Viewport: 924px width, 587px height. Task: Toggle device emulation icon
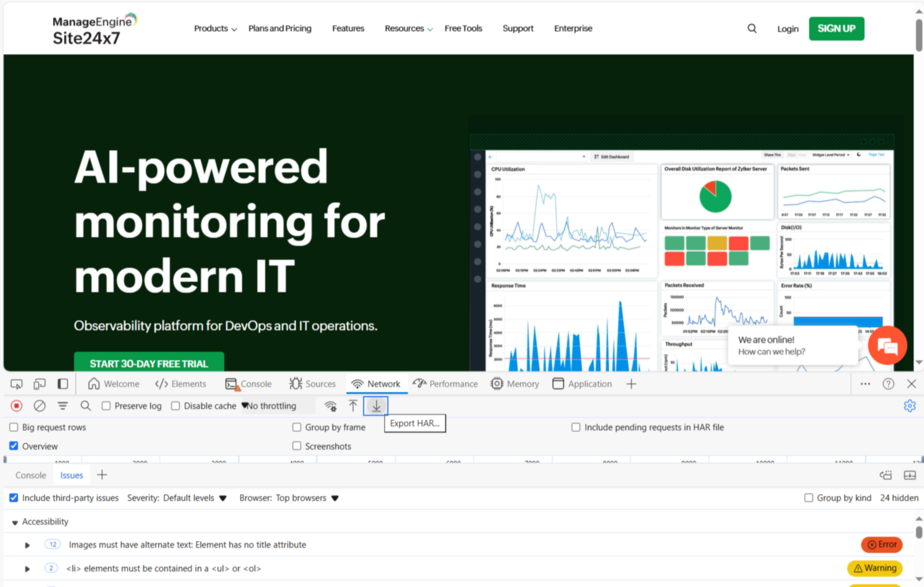pos(39,384)
